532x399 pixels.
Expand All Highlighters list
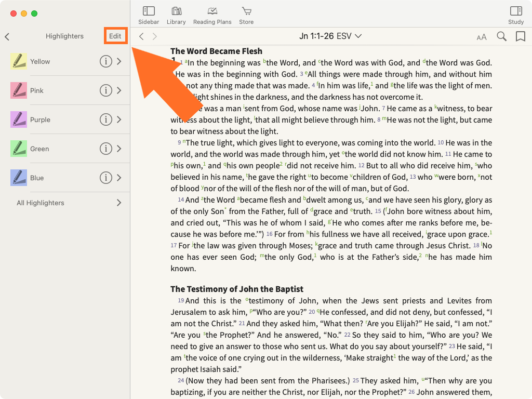[x=119, y=203]
